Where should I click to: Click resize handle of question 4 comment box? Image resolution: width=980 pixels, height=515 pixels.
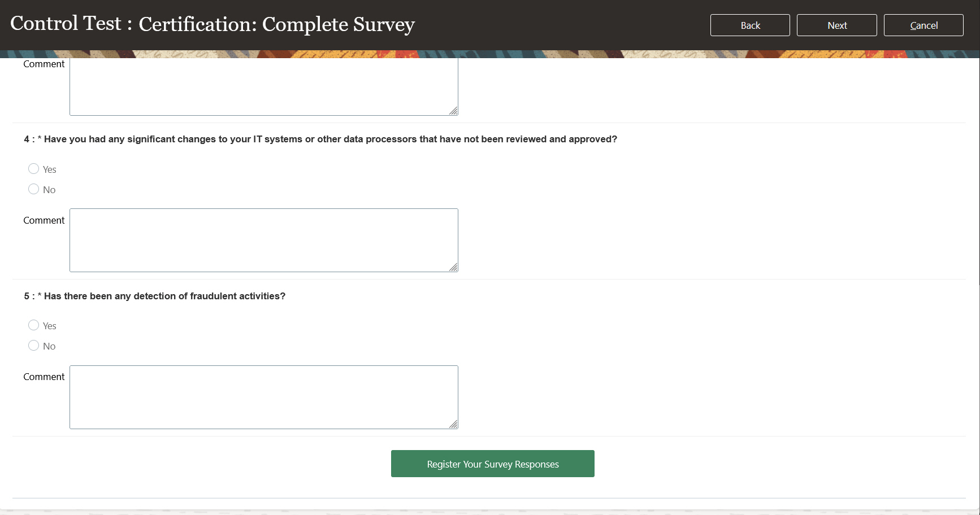click(x=453, y=267)
